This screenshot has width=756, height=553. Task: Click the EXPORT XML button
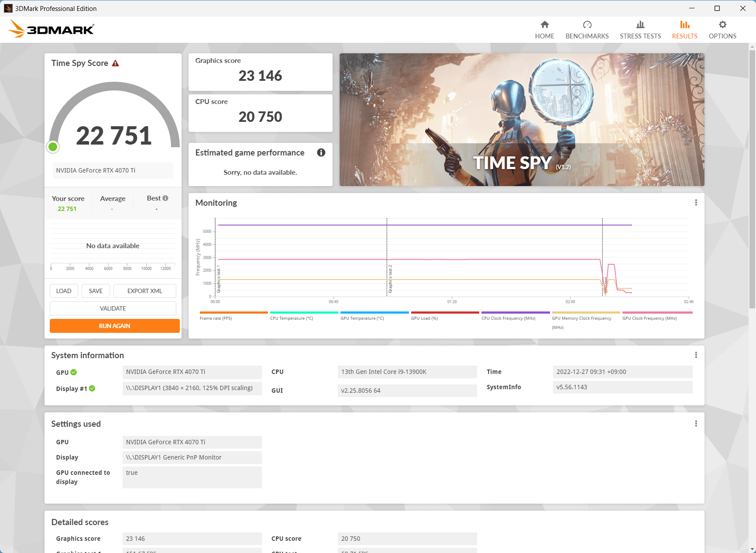(145, 291)
